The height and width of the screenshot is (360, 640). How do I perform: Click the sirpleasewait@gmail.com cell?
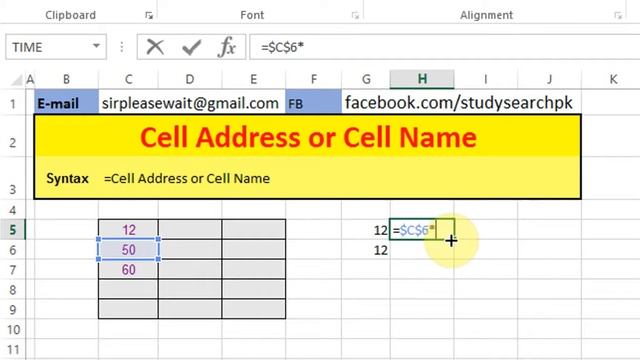pyautogui.click(x=192, y=102)
